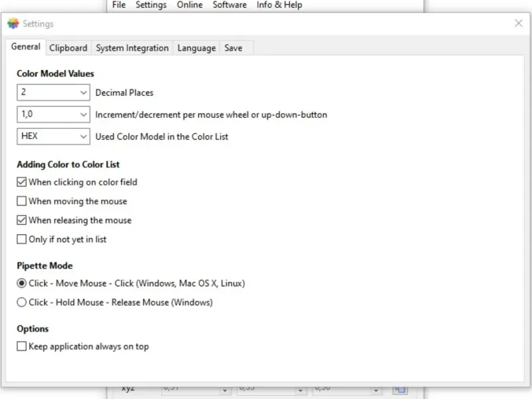
Task: Open the System Integration tab
Action: pos(132,48)
